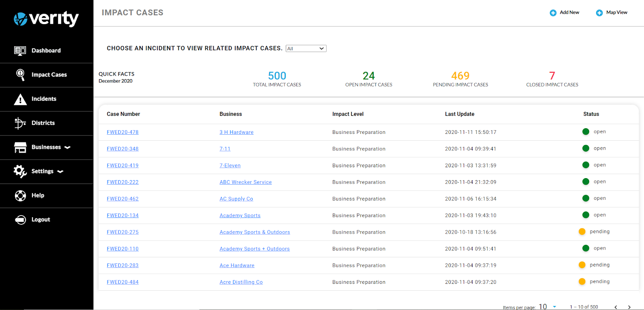The width and height of the screenshot is (644, 310).
Task: Click the Businesses storefront icon
Action: [20, 147]
